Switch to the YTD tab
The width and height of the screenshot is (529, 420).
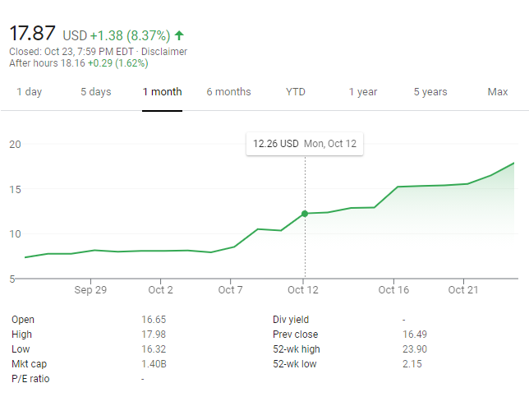[296, 92]
